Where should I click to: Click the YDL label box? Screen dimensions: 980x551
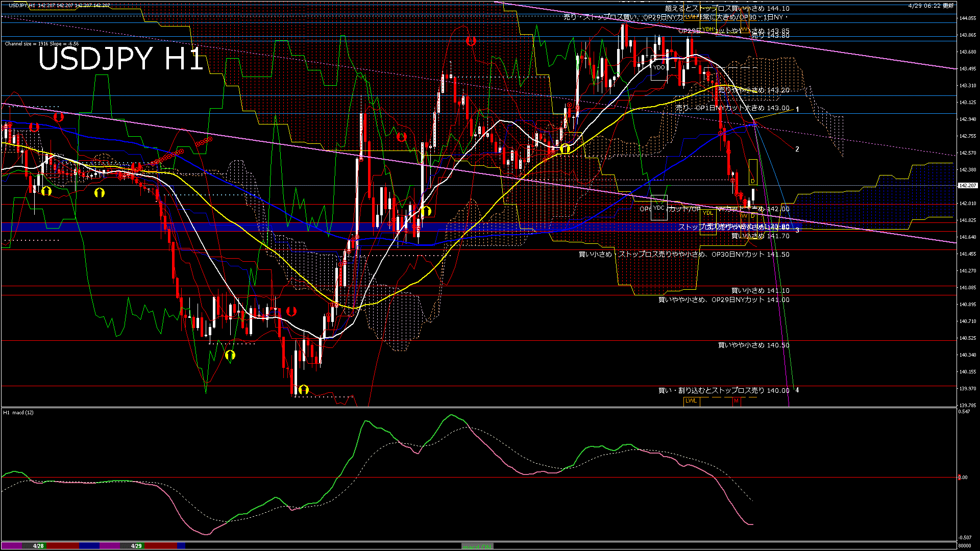[x=707, y=213]
